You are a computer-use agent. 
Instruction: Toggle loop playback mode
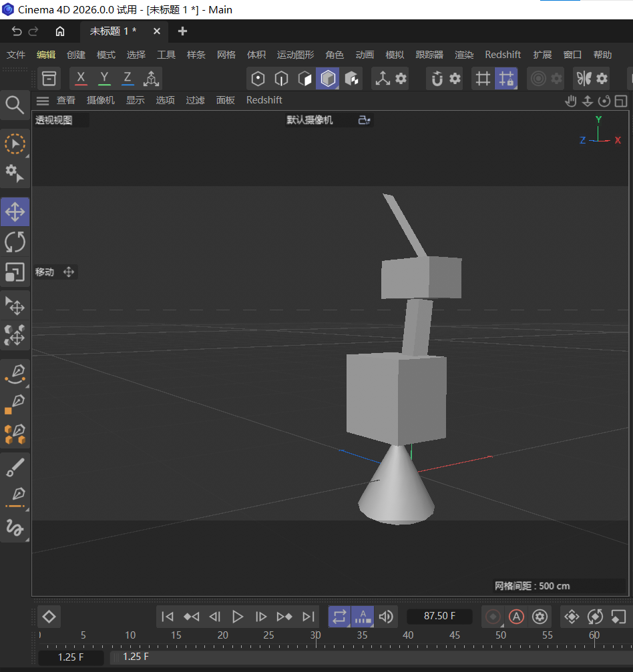339,617
